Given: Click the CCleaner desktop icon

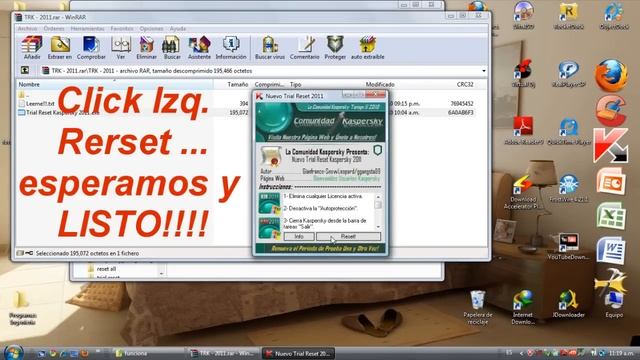Looking at the screenshot, I should 611,111.
